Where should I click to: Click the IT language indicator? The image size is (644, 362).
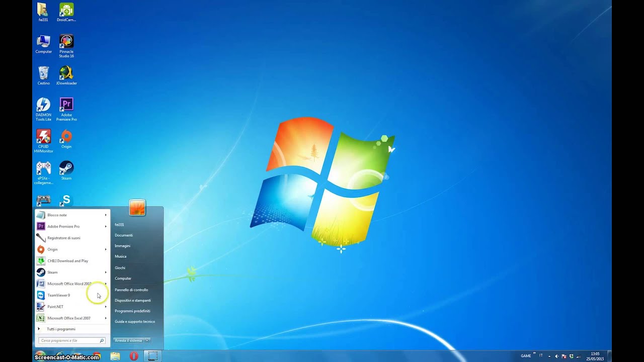tap(541, 356)
